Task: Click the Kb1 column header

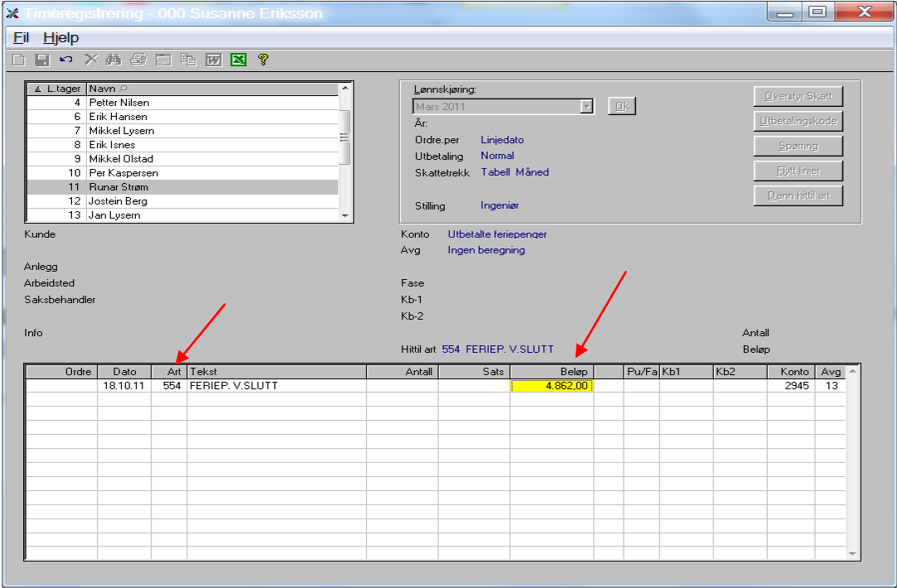Action: pyautogui.click(x=686, y=372)
